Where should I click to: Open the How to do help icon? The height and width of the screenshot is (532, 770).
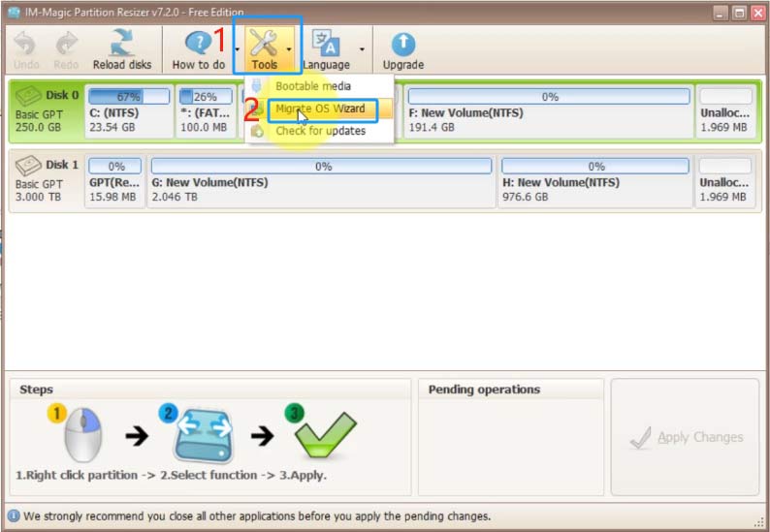199,44
